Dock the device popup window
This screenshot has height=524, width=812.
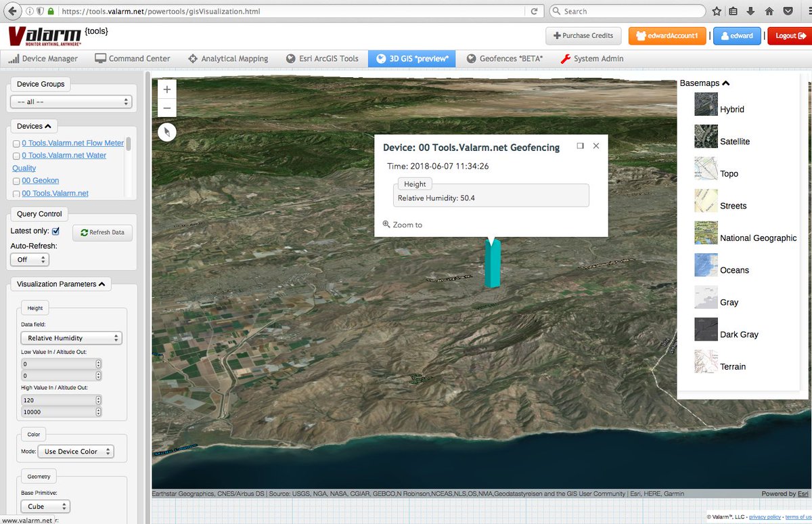(580, 146)
